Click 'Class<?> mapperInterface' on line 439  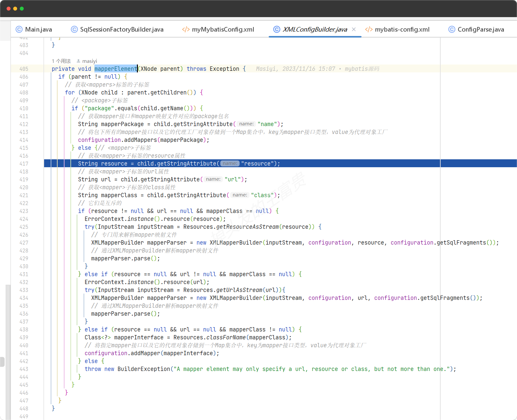coord(124,337)
